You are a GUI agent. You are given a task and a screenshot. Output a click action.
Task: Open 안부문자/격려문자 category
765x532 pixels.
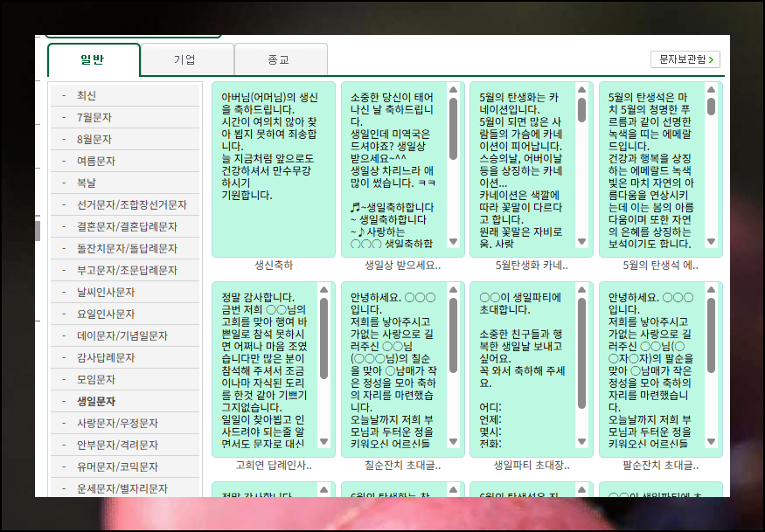(x=125, y=445)
